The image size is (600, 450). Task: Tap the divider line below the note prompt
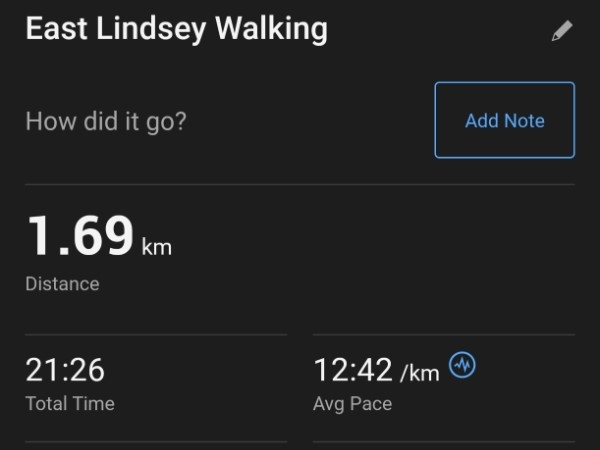click(300, 184)
